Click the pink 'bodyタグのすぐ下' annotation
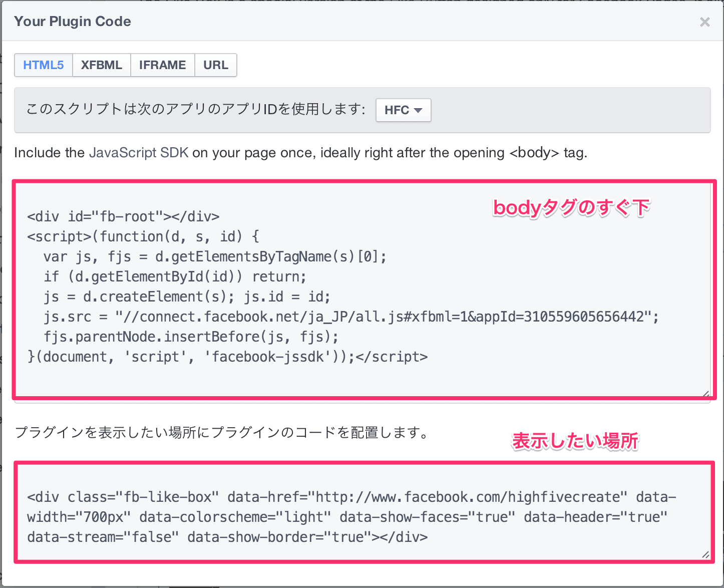This screenshot has height=588, width=724. [x=571, y=207]
